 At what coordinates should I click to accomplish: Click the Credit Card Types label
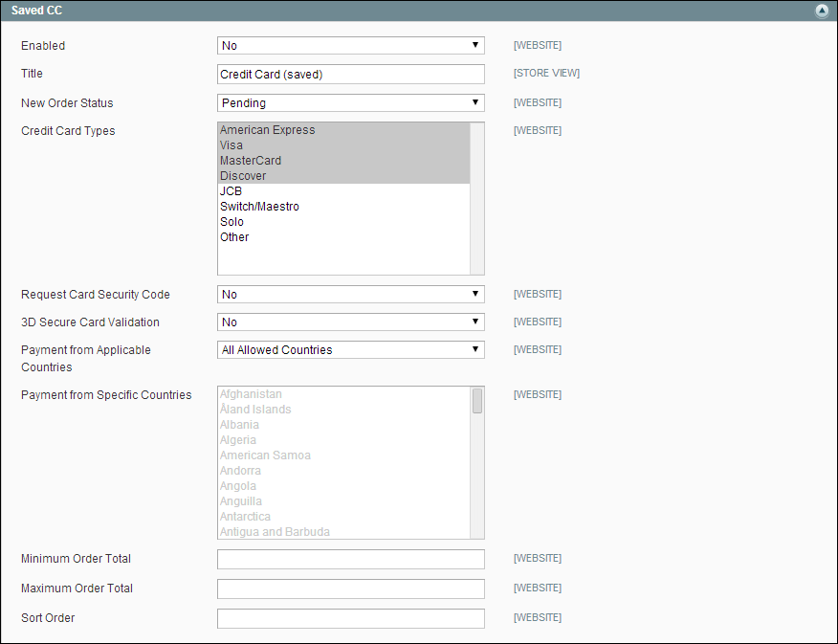pos(68,131)
